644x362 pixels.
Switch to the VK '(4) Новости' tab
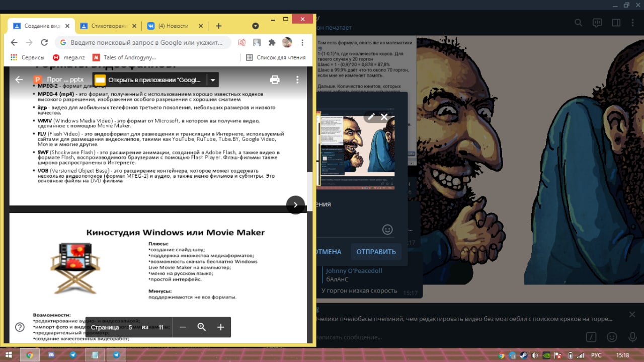175,26
